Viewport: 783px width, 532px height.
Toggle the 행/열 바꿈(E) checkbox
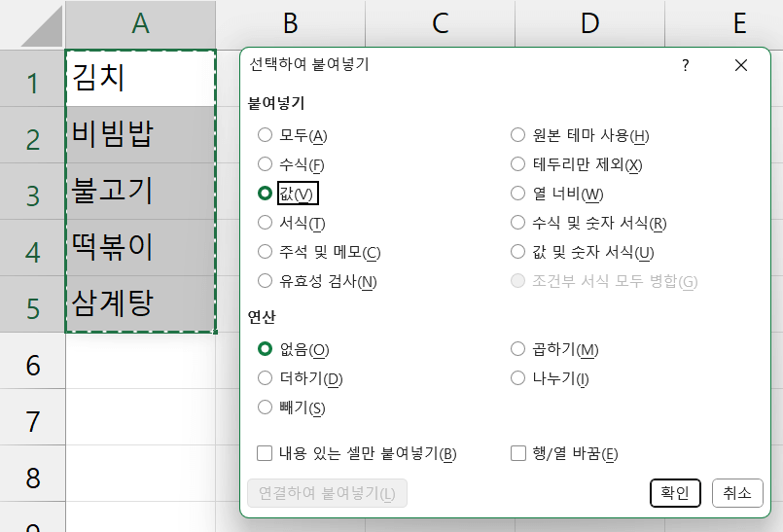(517, 453)
